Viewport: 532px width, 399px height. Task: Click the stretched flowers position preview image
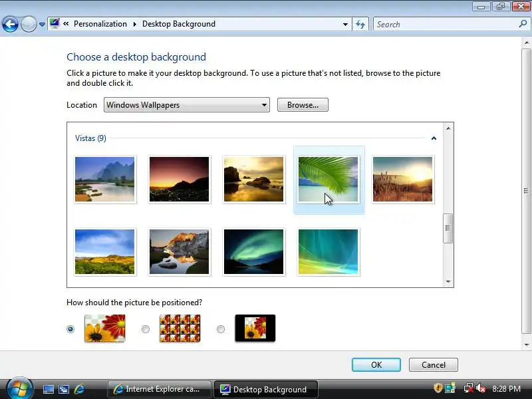pos(105,328)
